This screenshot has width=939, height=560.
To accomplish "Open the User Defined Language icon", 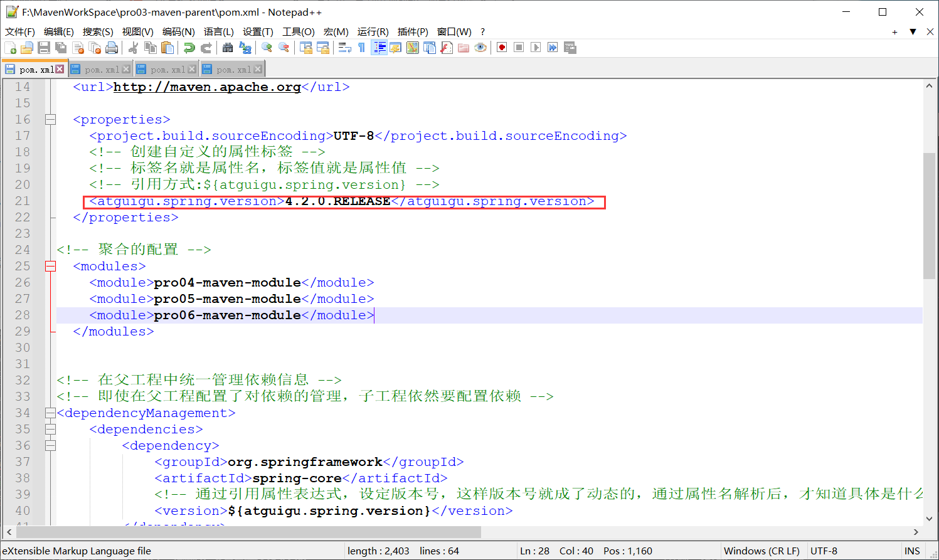I will coord(396,48).
